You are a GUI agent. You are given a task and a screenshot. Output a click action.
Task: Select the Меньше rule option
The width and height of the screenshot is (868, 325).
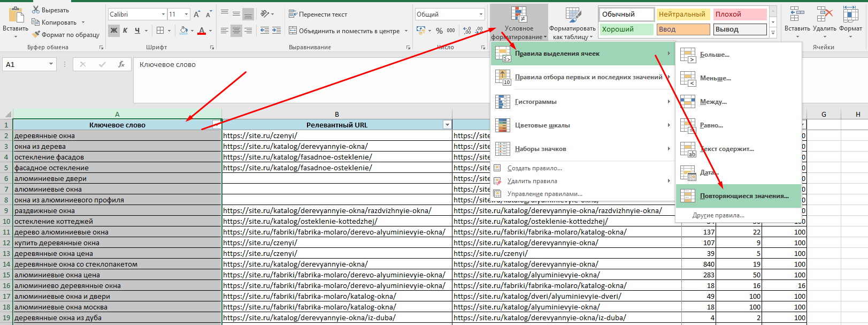pos(739,78)
